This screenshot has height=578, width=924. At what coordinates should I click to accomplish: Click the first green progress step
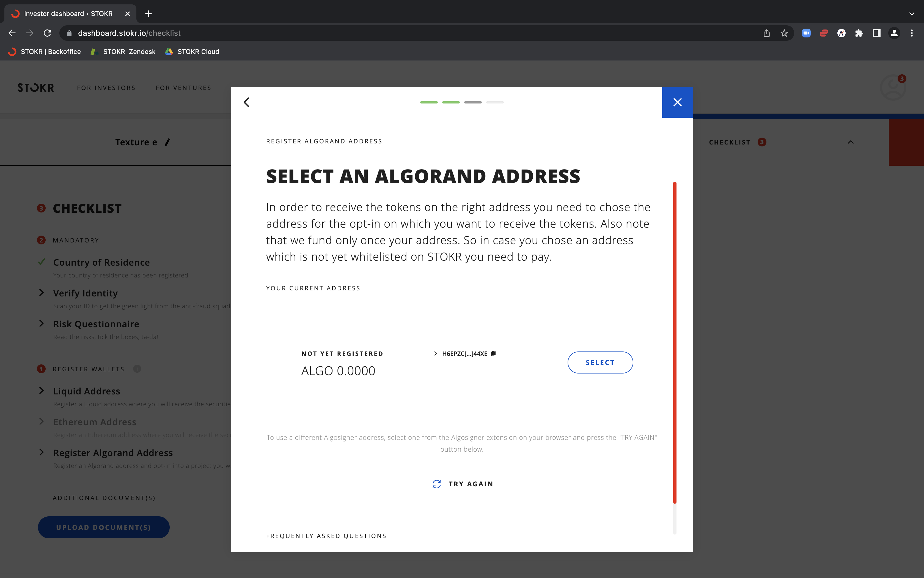pyautogui.click(x=429, y=102)
